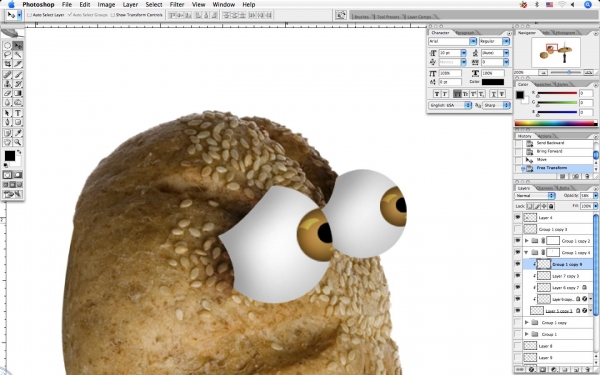Select the Pen tool
This screenshot has height=375, width=600.
[7, 122]
